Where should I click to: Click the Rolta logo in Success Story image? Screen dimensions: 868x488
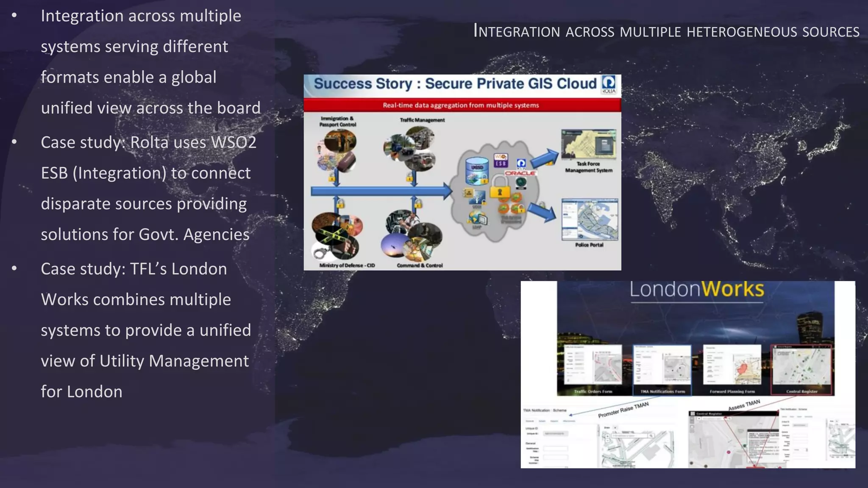[x=609, y=85]
